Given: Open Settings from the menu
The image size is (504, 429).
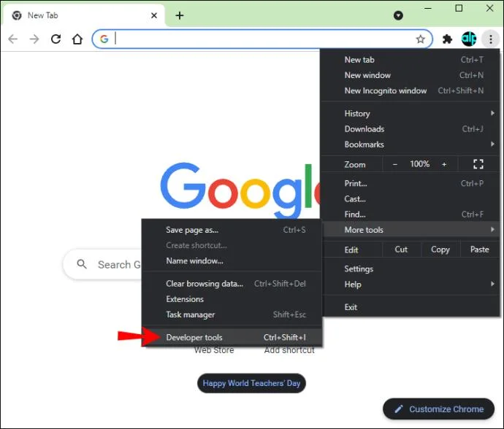Looking at the screenshot, I should click(411, 268).
